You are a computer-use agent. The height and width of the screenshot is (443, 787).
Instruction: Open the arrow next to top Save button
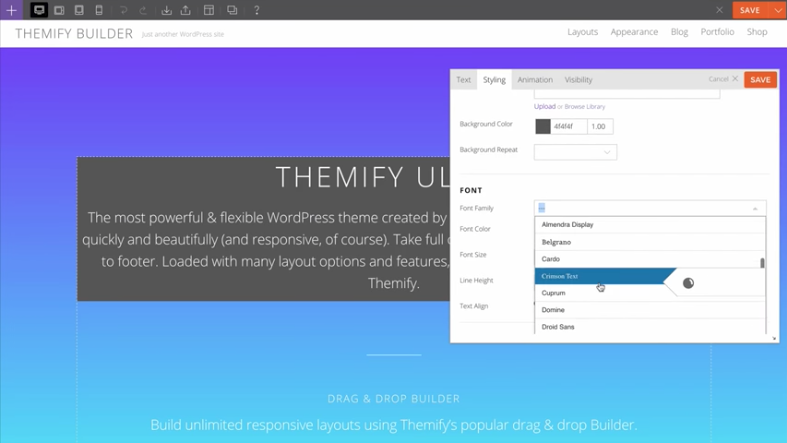coord(778,10)
